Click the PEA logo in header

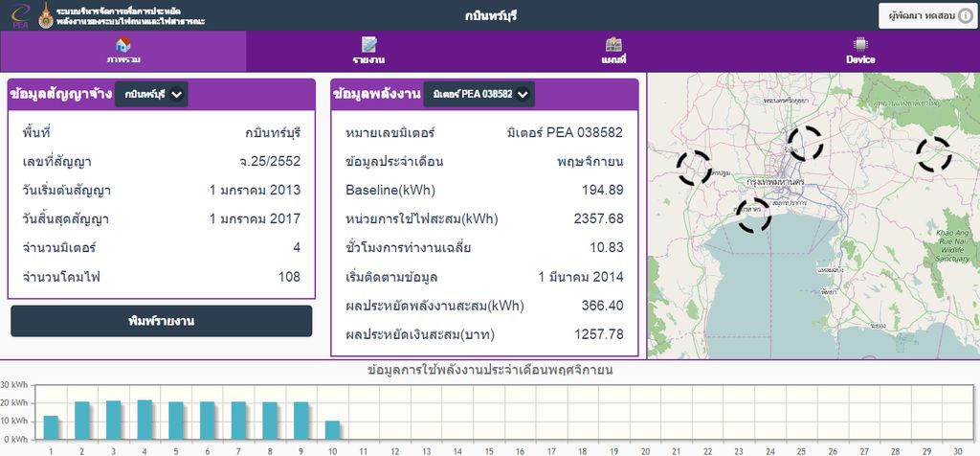point(21,15)
